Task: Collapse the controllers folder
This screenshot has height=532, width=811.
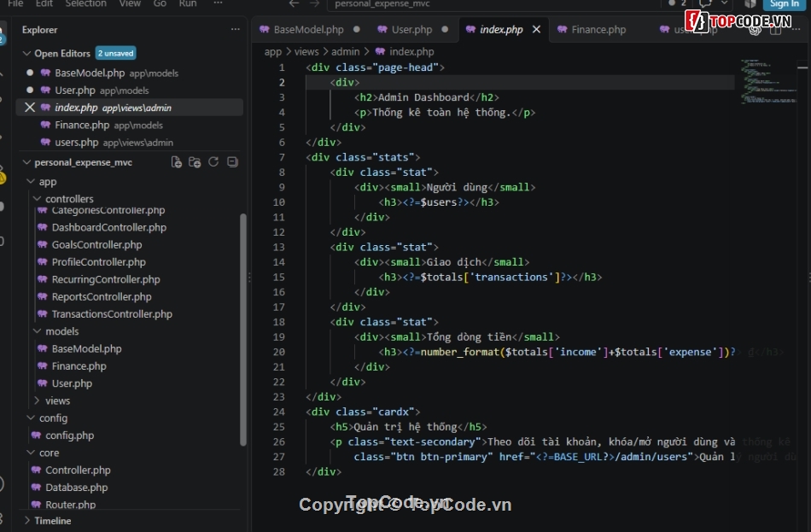Action: coord(38,199)
